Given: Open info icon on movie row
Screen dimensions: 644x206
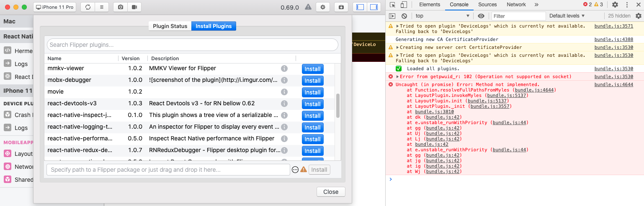Looking at the screenshot, I should point(284,92).
